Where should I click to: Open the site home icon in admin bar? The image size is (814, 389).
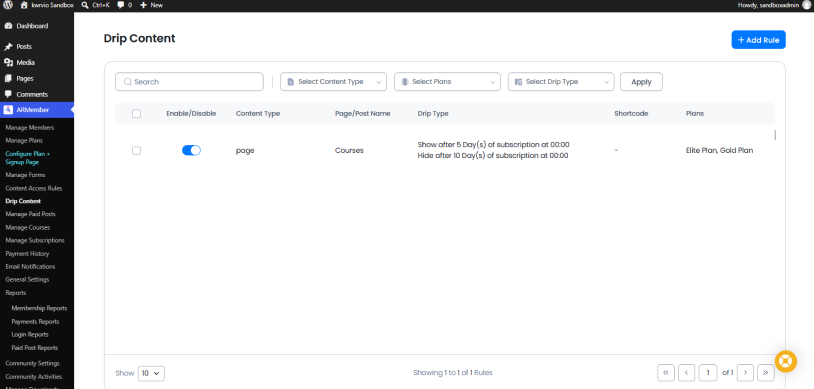coord(24,5)
